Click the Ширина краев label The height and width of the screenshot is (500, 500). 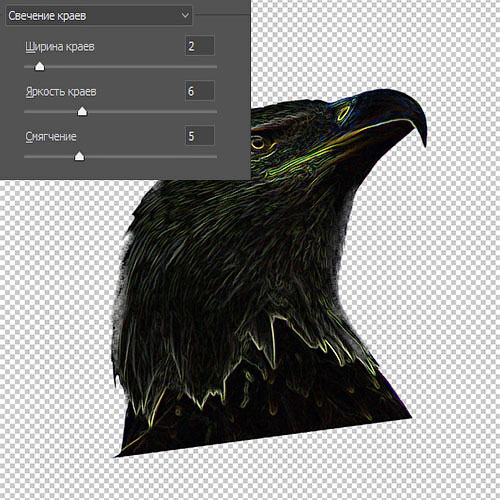tap(60, 47)
